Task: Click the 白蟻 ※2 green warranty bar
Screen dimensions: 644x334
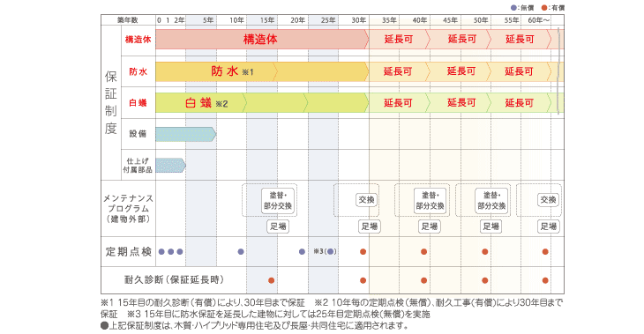Action: [x=262, y=103]
